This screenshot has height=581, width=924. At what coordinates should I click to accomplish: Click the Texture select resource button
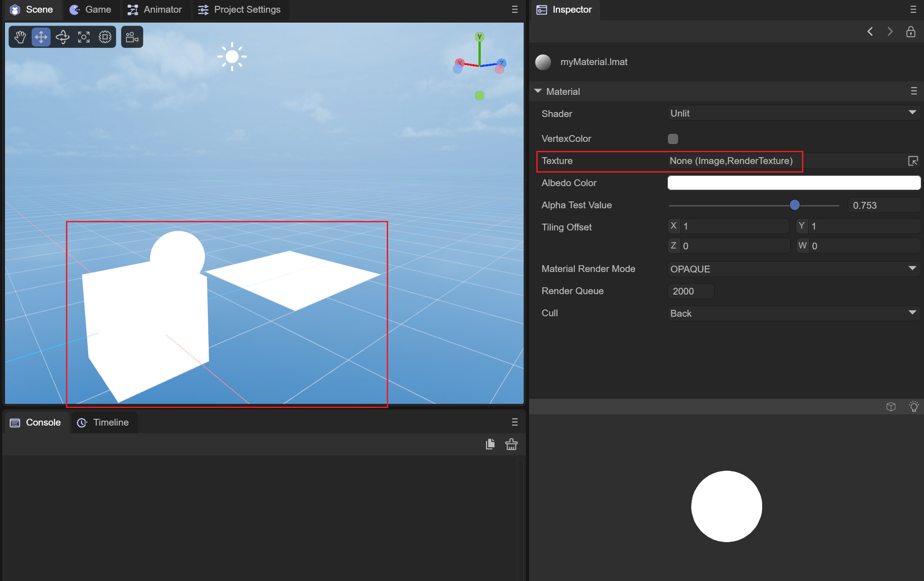pos(913,161)
